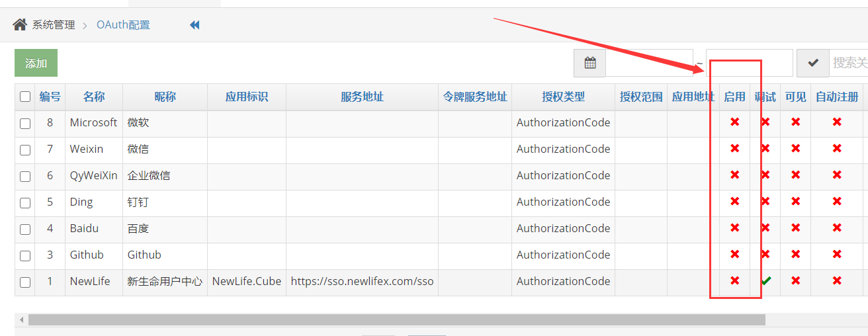868x336 pixels.
Task: Click the green 添加 button
Action: [x=36, y=63]
